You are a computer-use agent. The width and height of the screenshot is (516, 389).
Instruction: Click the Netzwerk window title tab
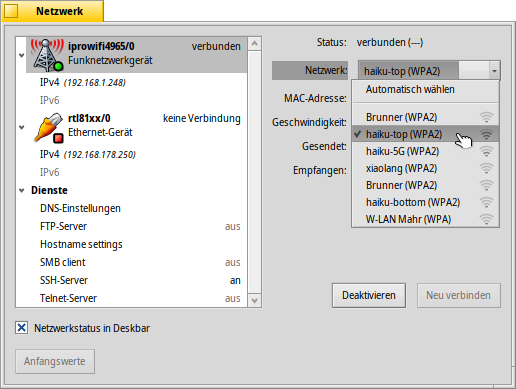pyautogui.click(x=53, y=11)
